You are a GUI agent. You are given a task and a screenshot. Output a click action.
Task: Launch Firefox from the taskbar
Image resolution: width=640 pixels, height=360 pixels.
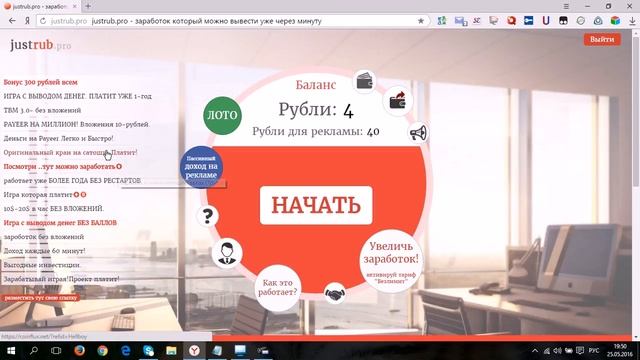pos(79,351)
